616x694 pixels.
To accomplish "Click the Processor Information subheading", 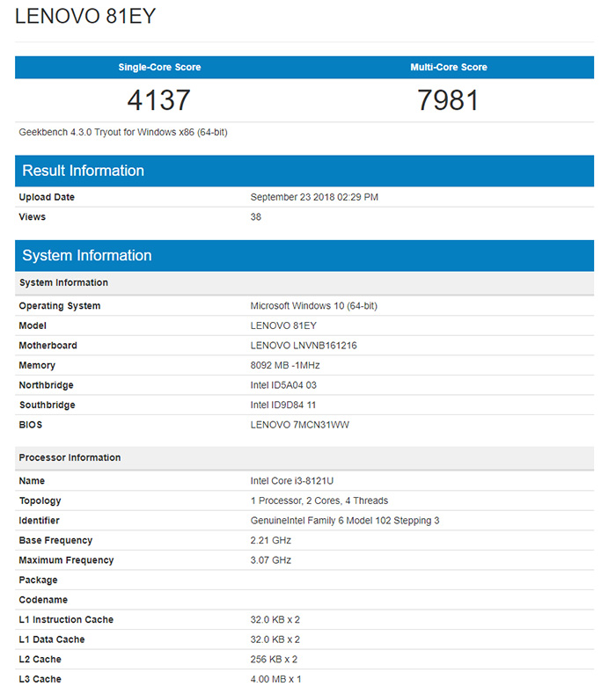I will tap(304, 457).
